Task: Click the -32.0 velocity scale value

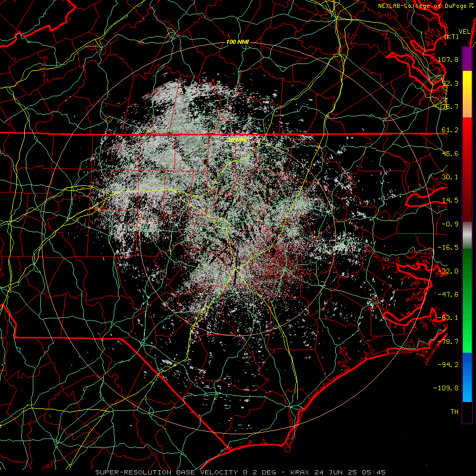Action: tap(448, 271)
